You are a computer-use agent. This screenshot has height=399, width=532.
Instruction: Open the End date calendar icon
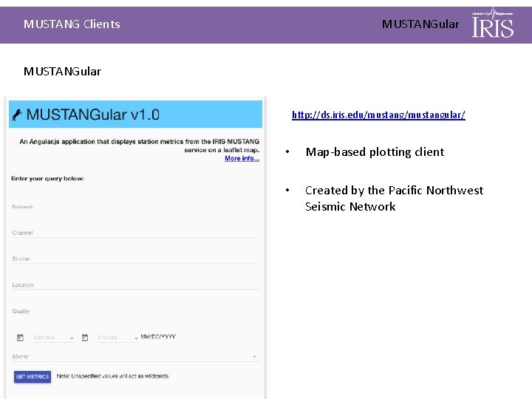click(85, 337)
